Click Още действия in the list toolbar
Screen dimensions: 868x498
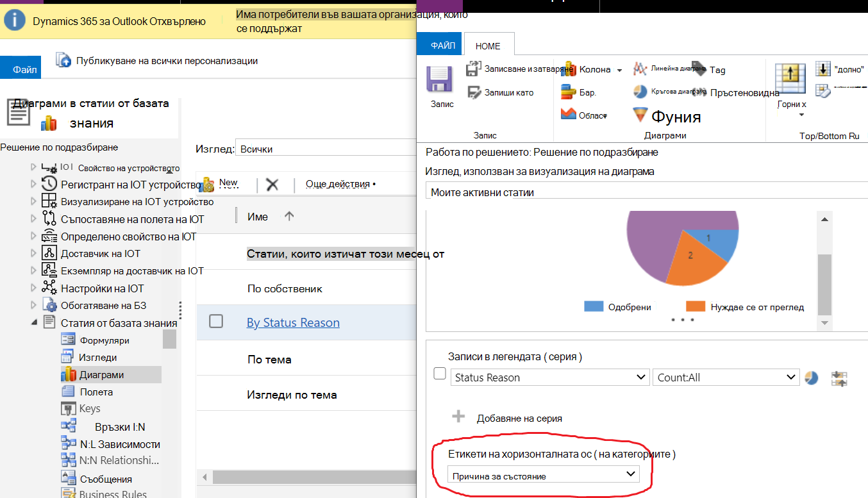[340, 184]
